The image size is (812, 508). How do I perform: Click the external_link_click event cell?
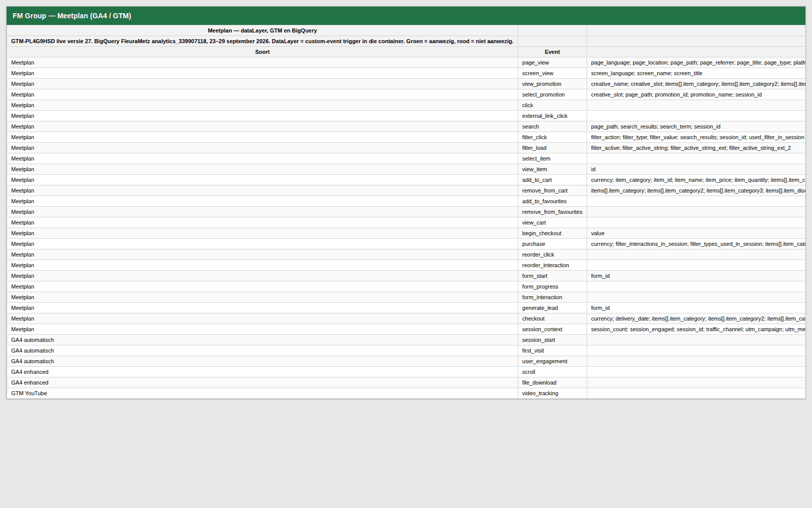552,116
